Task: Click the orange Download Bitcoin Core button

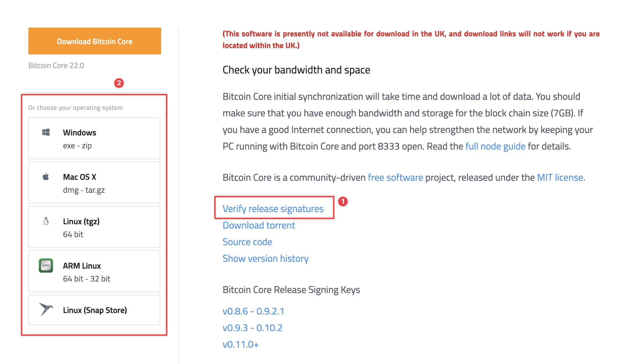Action: [x=94, y=41]
